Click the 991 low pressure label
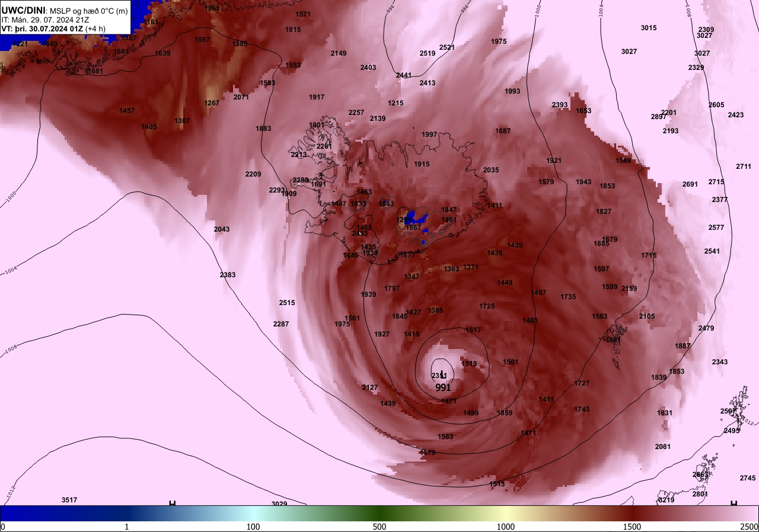The image size is (759, 532). click(x=443, y=387)
